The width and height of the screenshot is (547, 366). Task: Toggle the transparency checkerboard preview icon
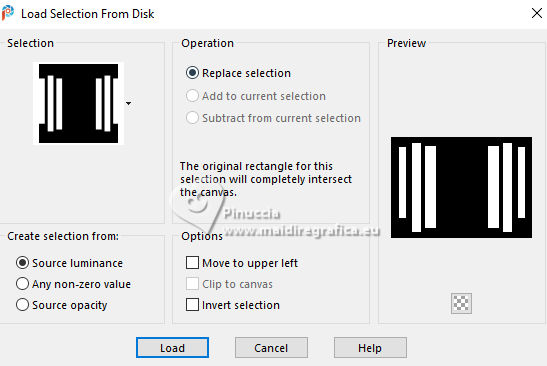click(x=461, y=303)
